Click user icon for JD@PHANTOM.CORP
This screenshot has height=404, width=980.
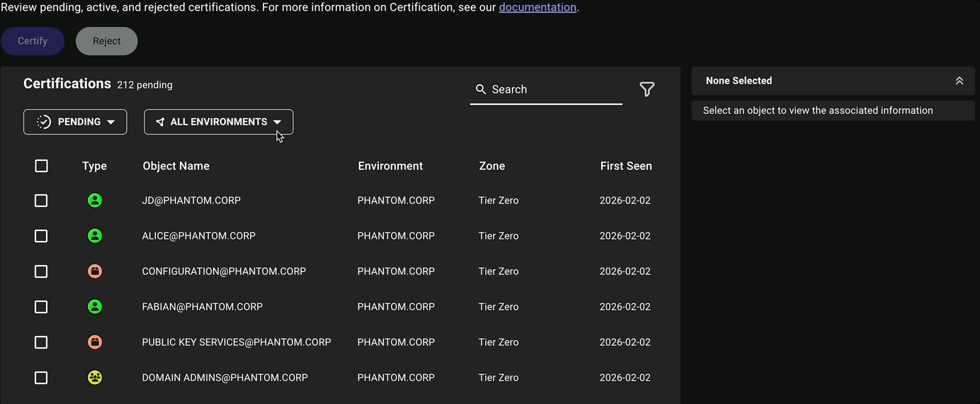[x=95, y=201]
